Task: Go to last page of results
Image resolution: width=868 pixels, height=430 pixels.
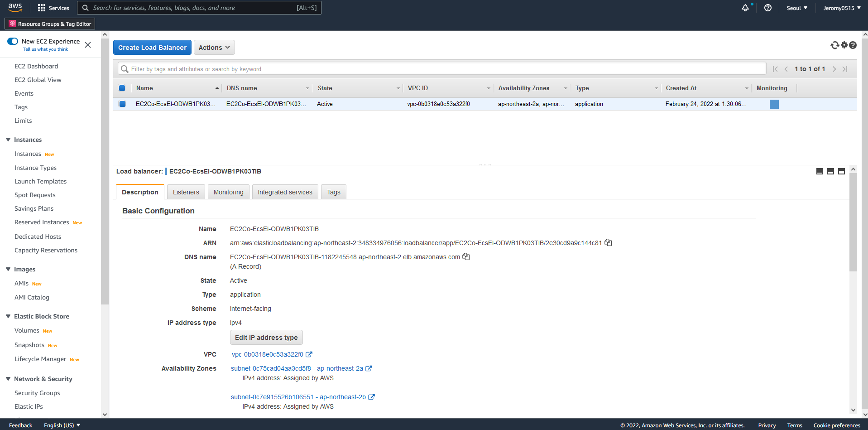Action: pos(845,69)
